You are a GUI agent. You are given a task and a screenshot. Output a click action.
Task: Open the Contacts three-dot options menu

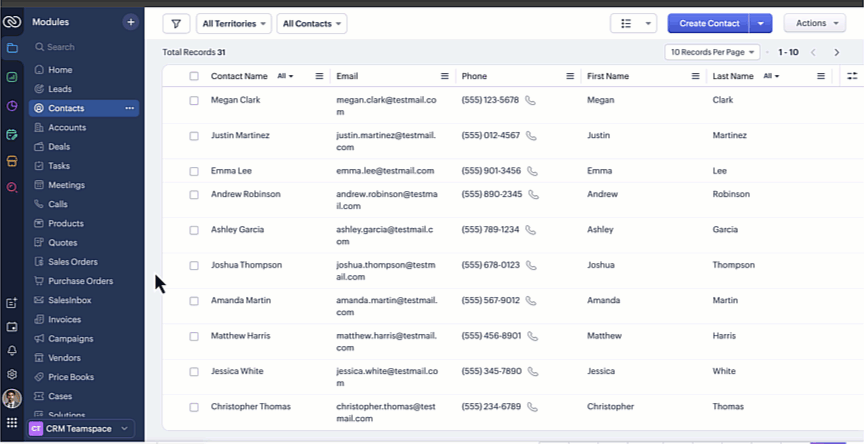pos(129,108)
